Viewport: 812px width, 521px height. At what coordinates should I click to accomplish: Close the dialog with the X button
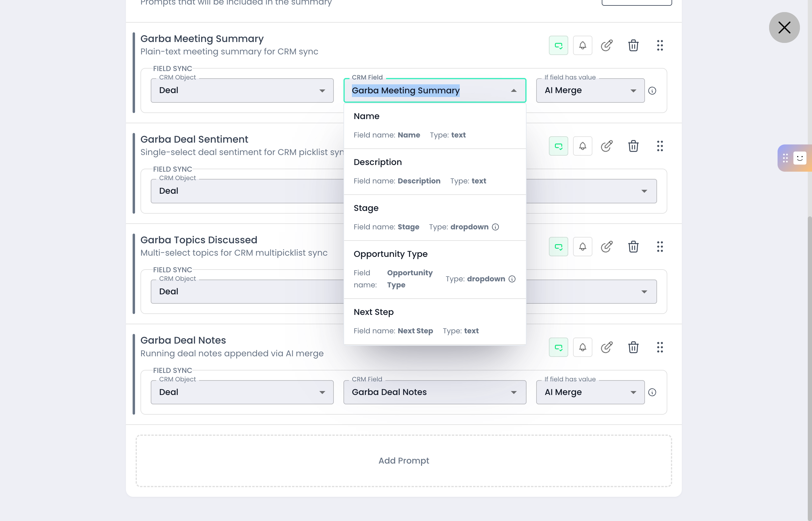click(x=784, y=28)
